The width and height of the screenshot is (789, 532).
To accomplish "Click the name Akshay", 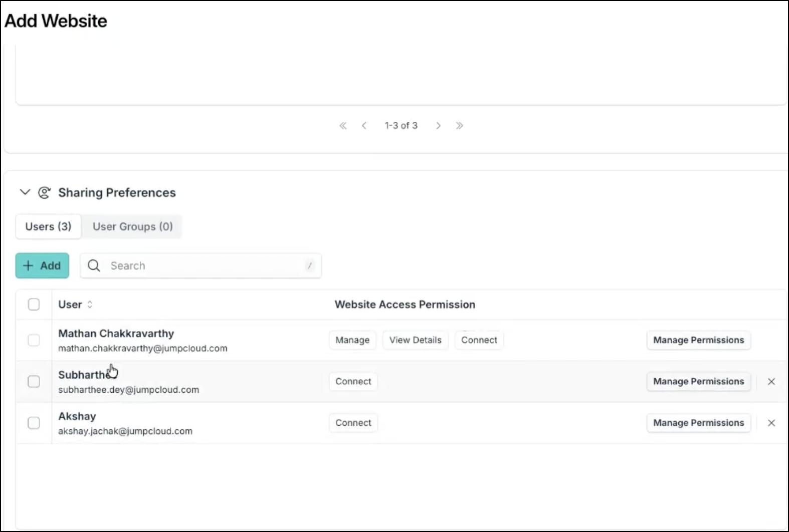I will [77, 416].
